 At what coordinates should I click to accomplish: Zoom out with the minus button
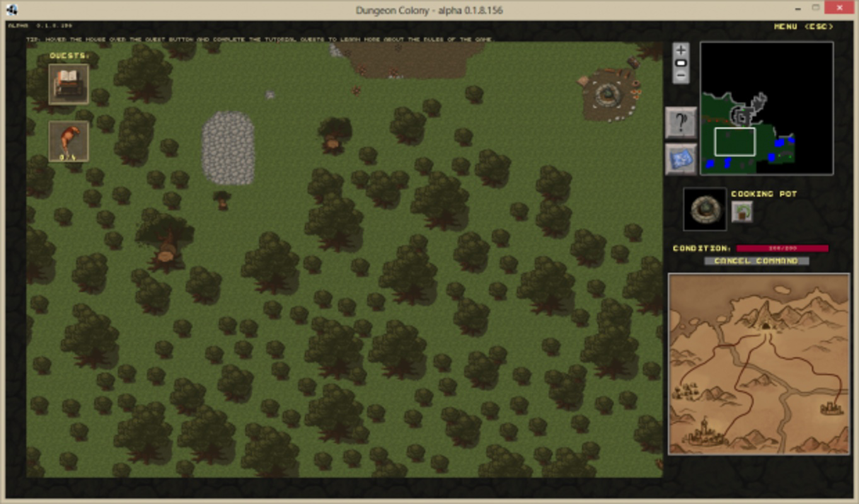[681, 76]
